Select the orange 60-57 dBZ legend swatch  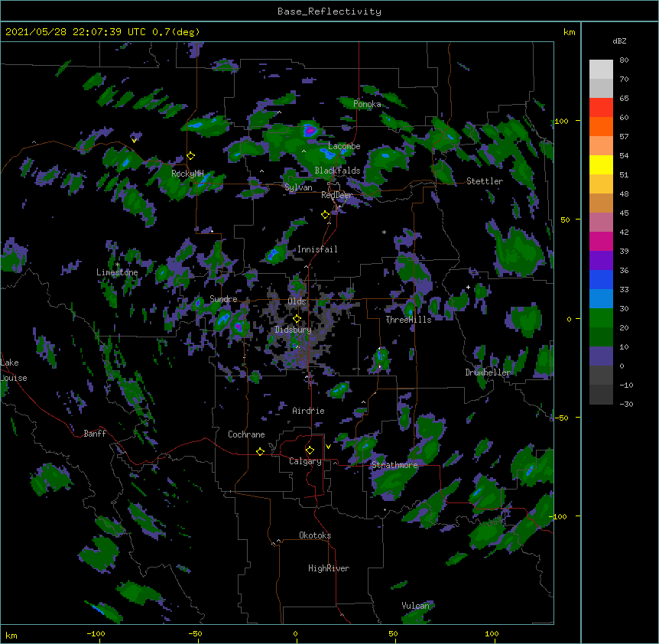[x=601, y=126]
